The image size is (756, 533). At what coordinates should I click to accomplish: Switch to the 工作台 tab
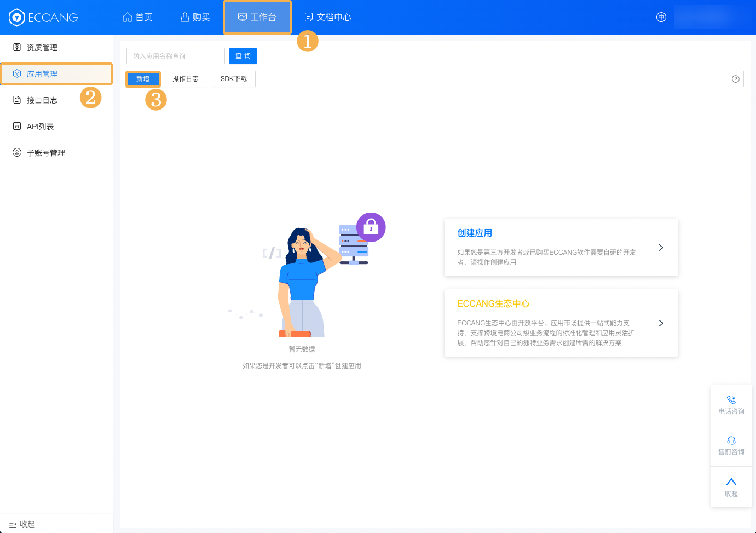(x=257, y=18)
